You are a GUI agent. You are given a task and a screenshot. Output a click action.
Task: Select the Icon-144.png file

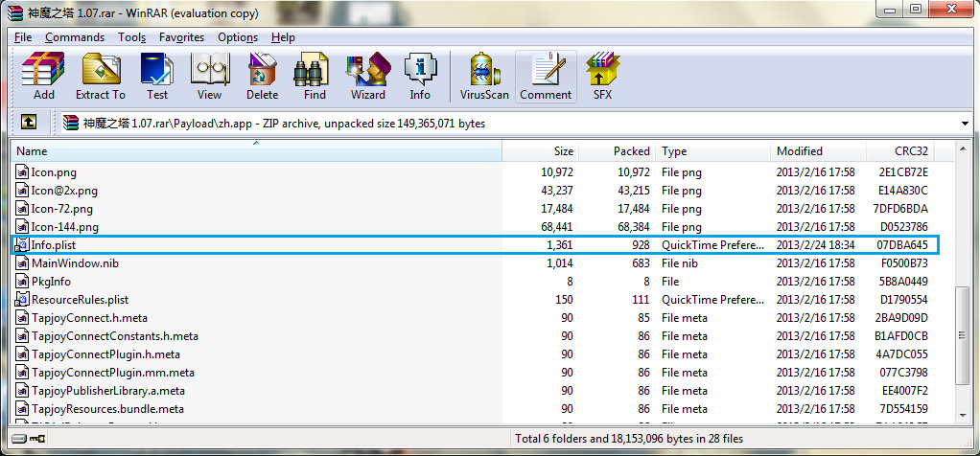pos(65,227)
